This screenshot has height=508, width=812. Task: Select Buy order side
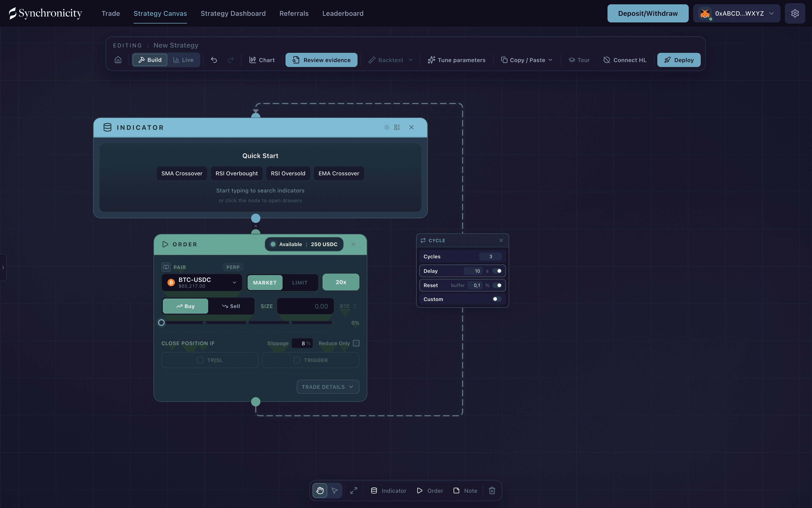click(185, 306)
